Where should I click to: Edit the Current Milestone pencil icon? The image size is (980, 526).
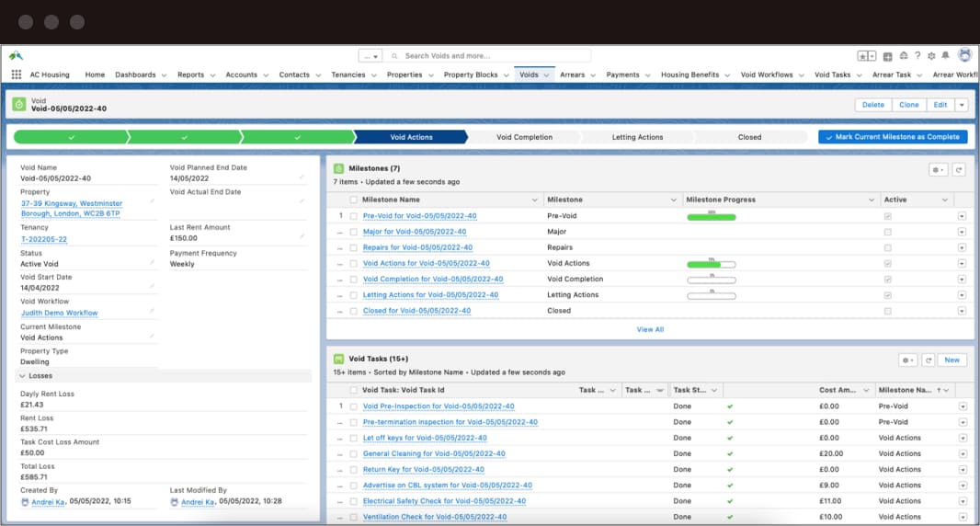point(152,337)
